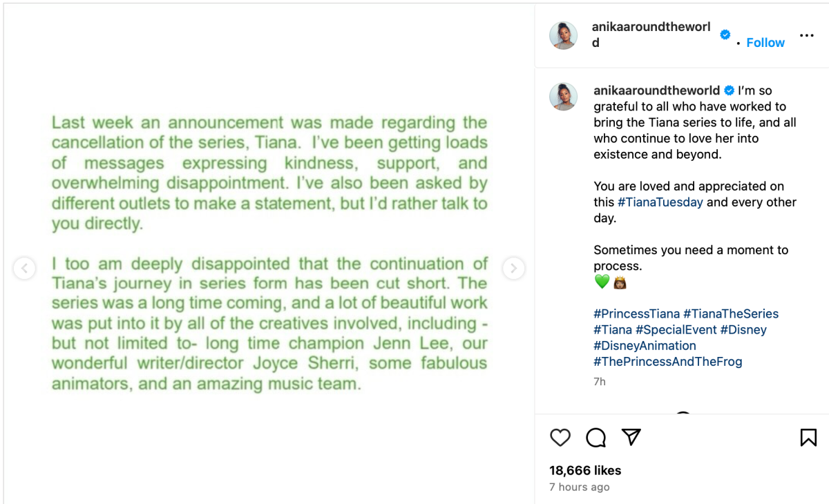This screenshot has width=829, height=504.
Task: Click the 7 hours ago timestamp
Action: click(x=579, y=487)
